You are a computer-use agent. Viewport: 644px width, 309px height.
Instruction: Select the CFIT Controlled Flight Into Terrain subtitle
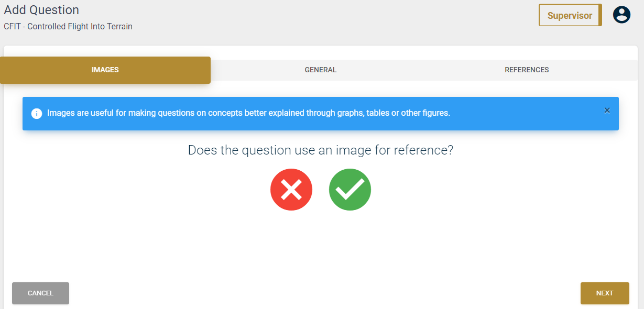[x=68, y=26]
